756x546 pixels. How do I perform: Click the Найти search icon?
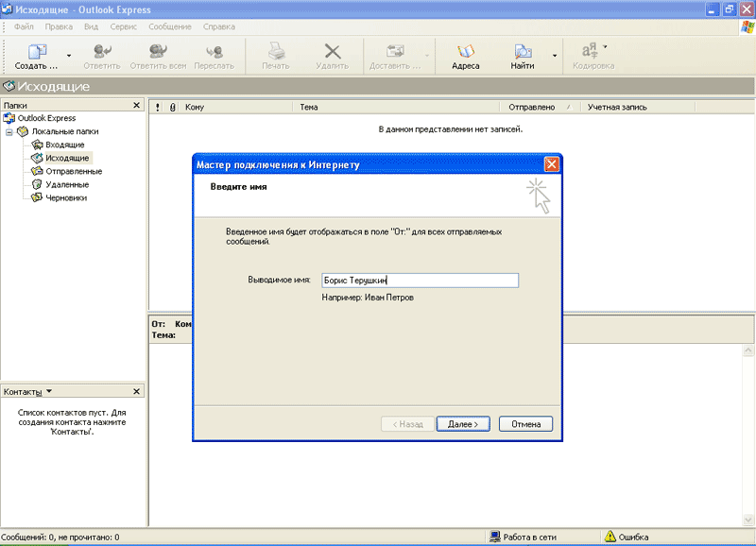[x=523, y=51]
